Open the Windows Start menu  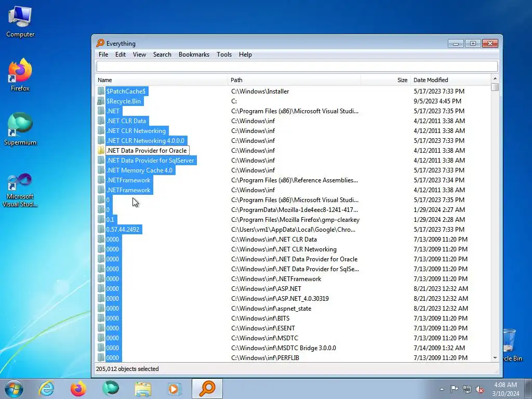pos(14,389)
